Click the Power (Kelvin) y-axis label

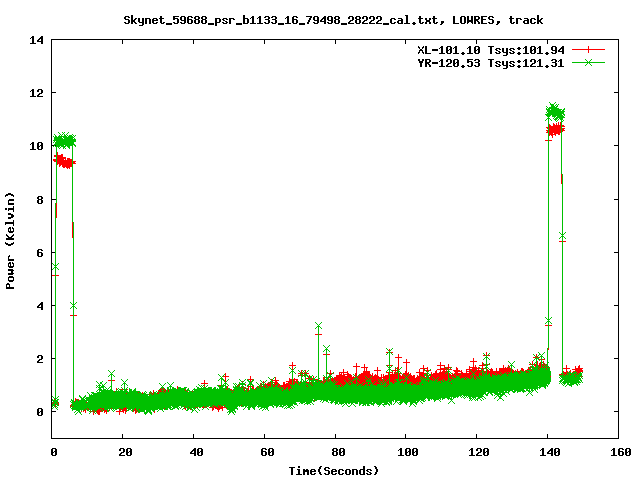[10, 241]
